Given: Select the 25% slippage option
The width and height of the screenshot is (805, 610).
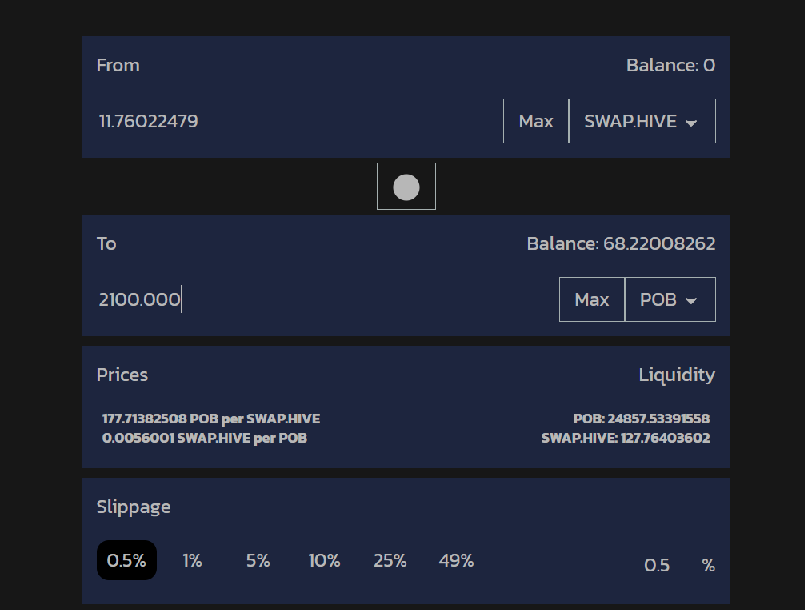Looking at the screenshot, I should 390,560.
